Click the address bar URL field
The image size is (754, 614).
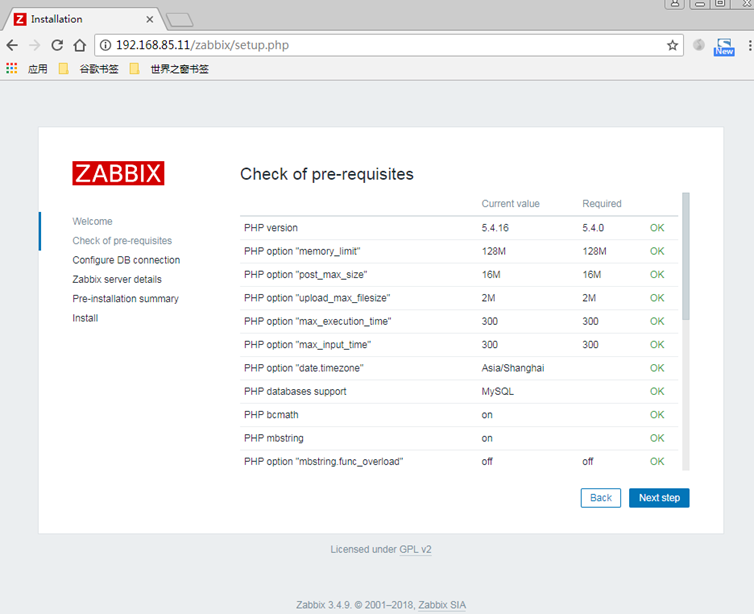coord(390,45)
